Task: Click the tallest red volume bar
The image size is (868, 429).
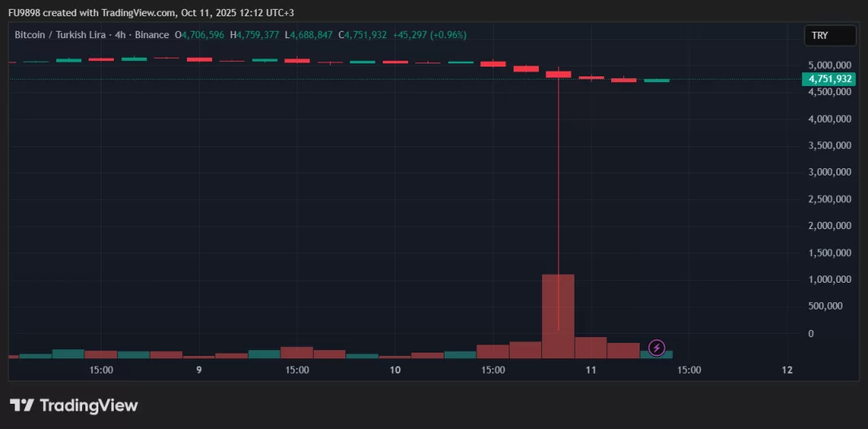Action: [558, 317]
